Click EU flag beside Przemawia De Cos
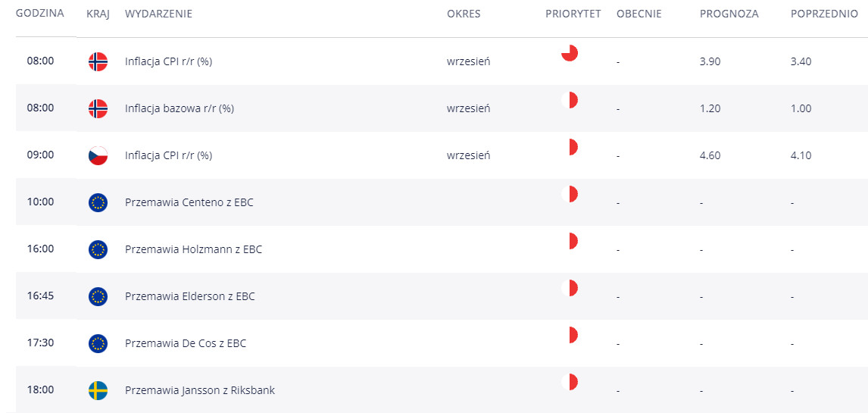This screenshot has width=868, height=413. [98, 343]
